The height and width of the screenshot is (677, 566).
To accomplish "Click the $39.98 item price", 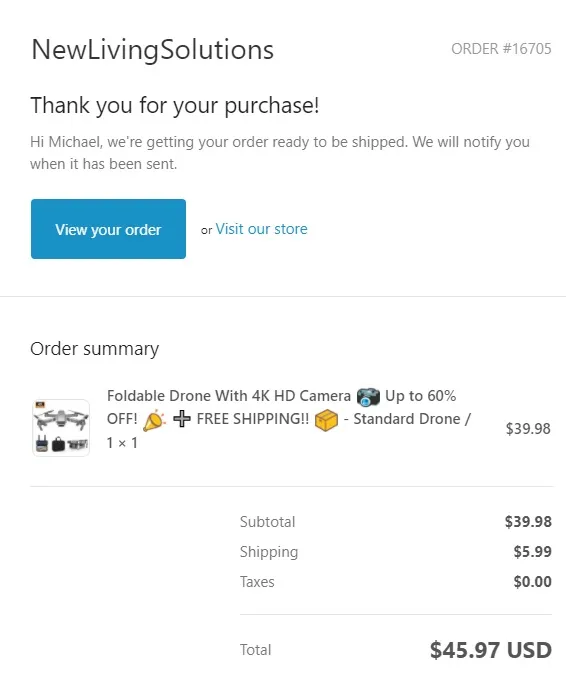I will click(x=528, y=429).
